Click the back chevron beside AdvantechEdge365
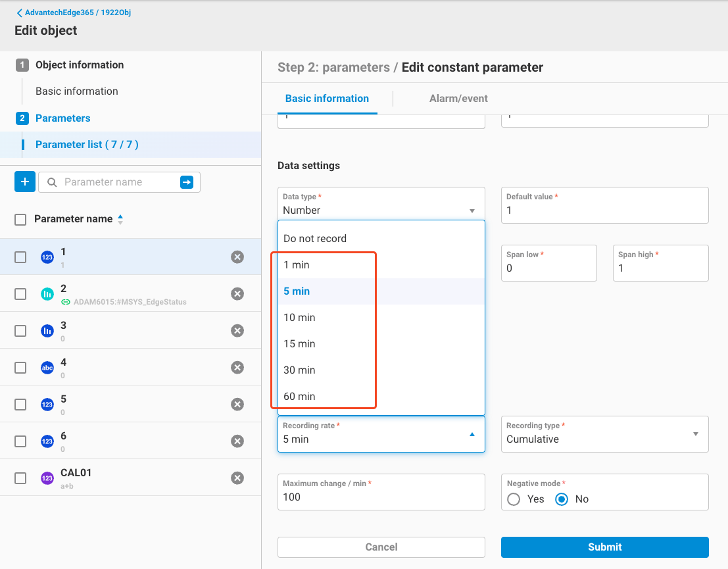The width and height of the screenshot is (728, 569). point(19,12)
